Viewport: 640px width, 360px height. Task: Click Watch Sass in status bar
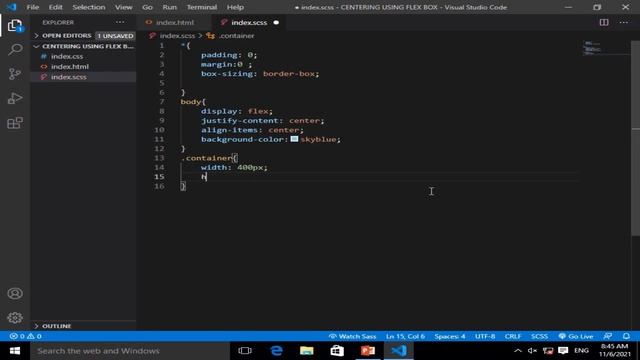pyautogui.click(x=353, y=336)
